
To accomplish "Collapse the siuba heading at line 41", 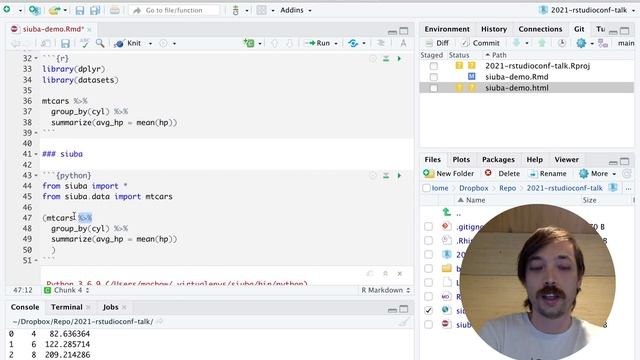I will coord(36,154).
